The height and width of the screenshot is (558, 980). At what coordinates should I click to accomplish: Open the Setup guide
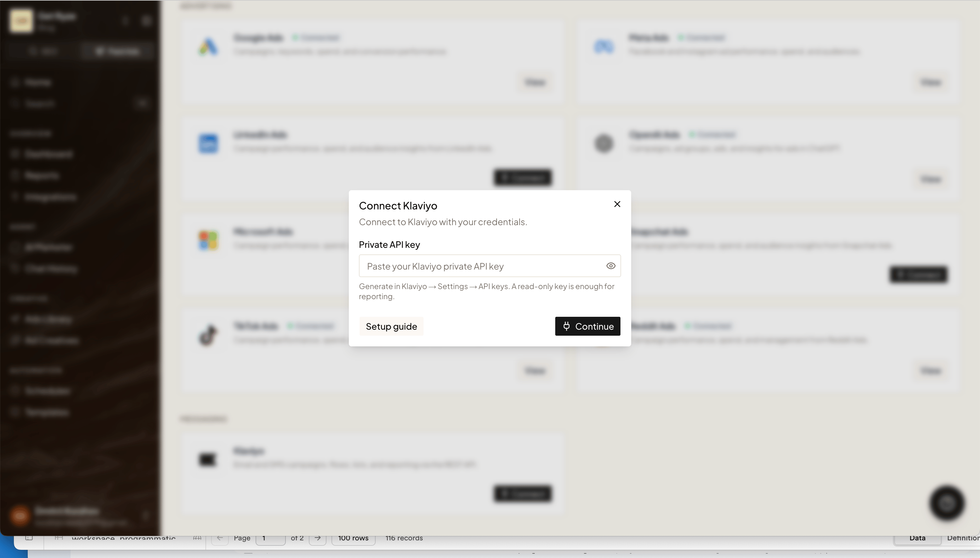[391, 326]
